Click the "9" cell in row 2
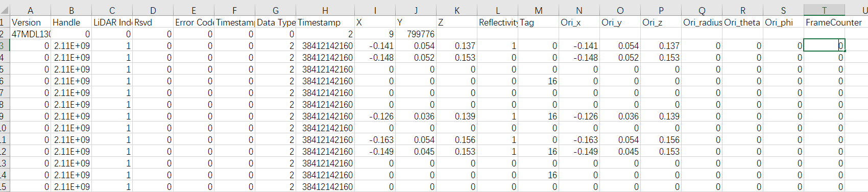Viewport: 868px width, 192px height. (x=375, y=34)
